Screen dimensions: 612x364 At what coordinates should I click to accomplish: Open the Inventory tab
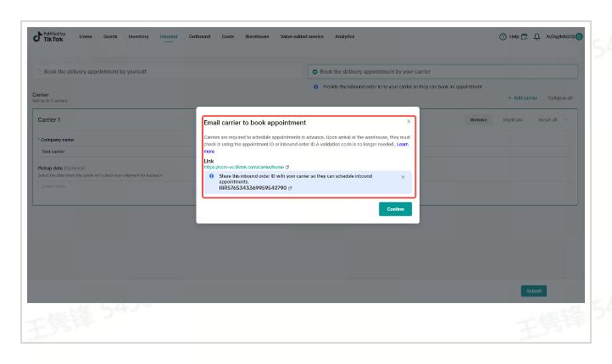pos(138,36)
